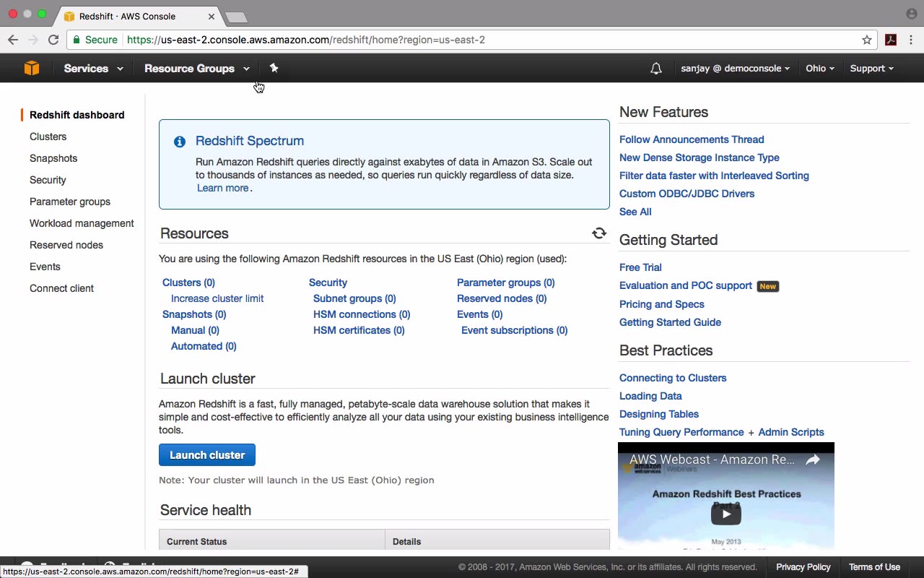The width and height of the screenshot is (924, 578).
Task: Select Redshift dashboard in the sidebar
Action: point(77,115)
